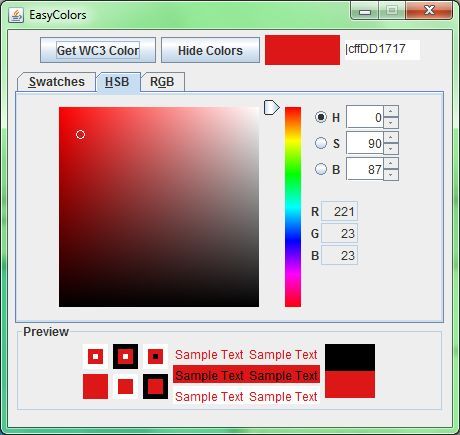Click the solid red square preview icon
The width and height of the screenshot is (460, 435).
[95, 386]
